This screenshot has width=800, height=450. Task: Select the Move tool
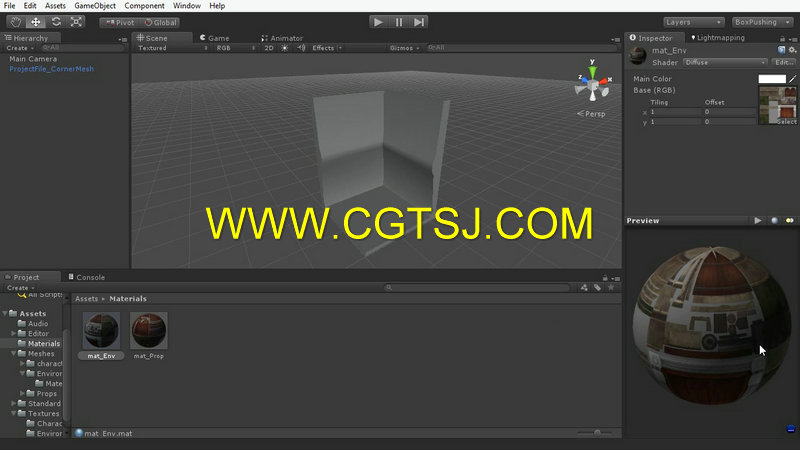point(36,22)
